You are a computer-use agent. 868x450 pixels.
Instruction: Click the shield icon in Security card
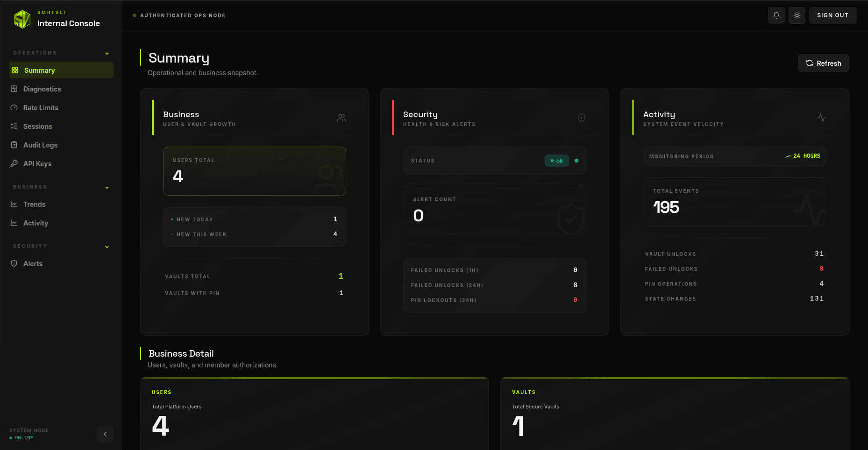[x=582, y=118]
